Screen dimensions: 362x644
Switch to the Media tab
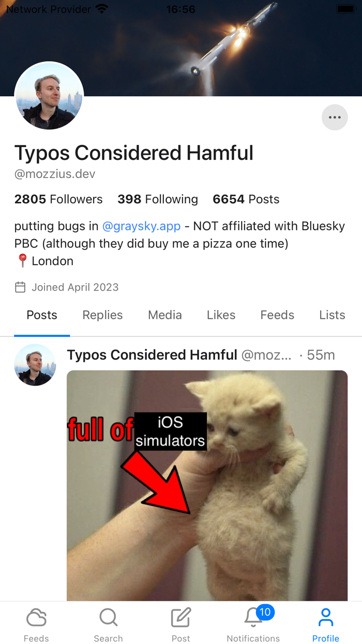pos(165,315)
